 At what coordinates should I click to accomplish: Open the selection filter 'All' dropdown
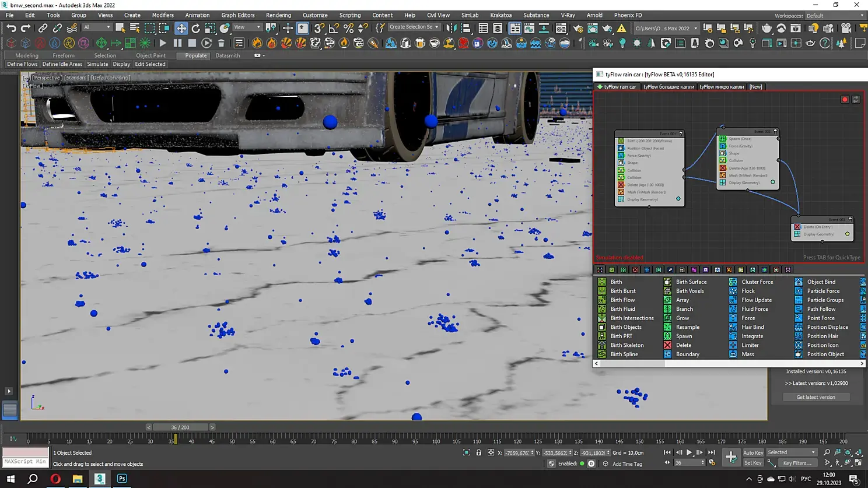pyautogui.click(x=97, y=27)
